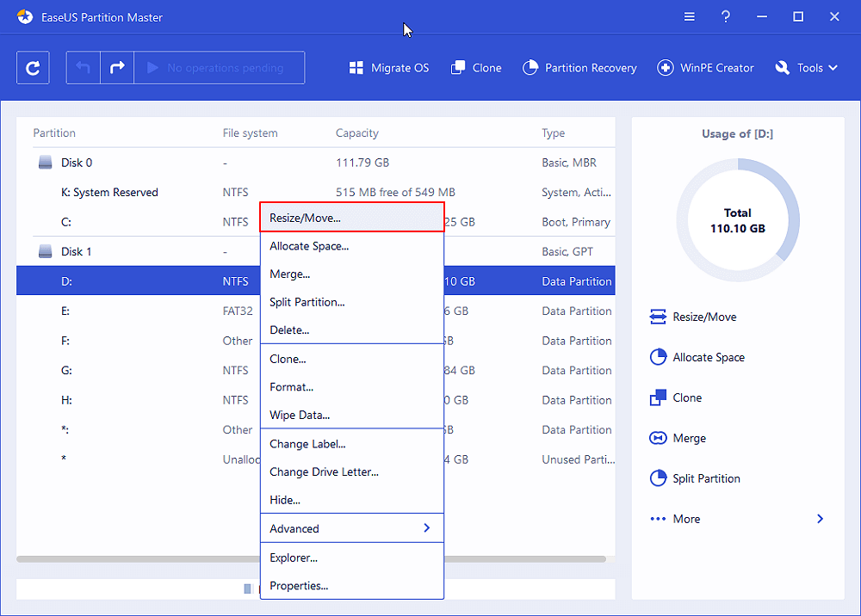Choose Change Label... from the context menu
This screenshot has width=861, height=616.
(x=352, y=444)
